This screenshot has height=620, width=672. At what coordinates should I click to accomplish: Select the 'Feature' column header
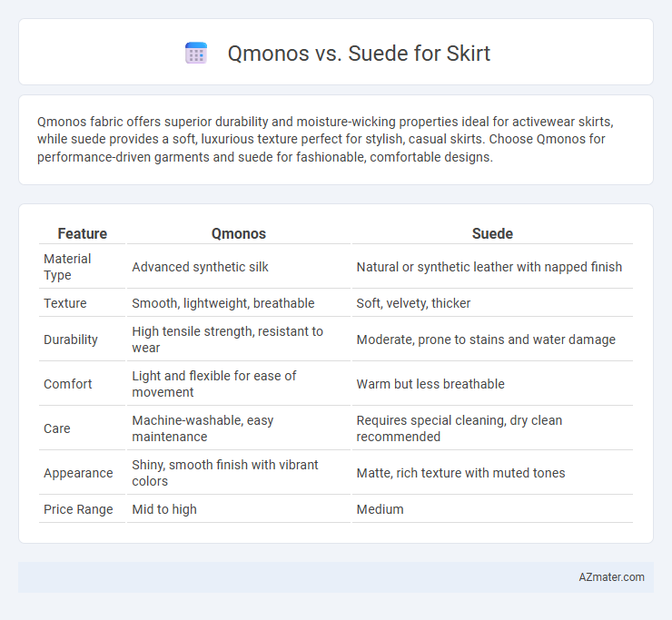(x=83, y=233)
